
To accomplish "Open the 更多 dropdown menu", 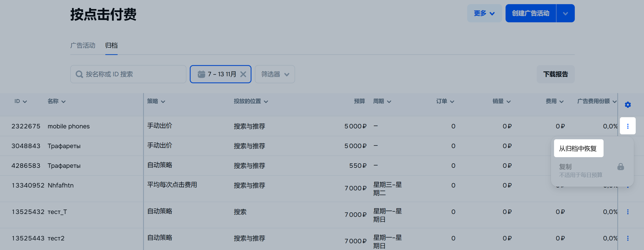I will coord(484,13).
